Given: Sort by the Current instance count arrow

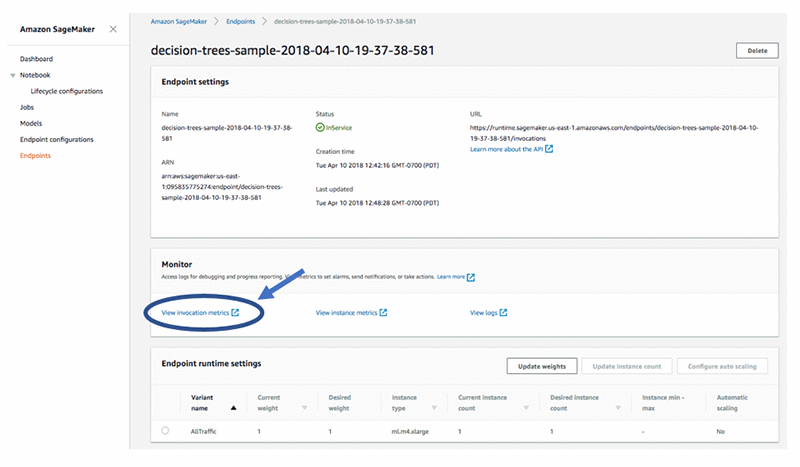Looking at the screenshot, I should (x=526, y=408).
